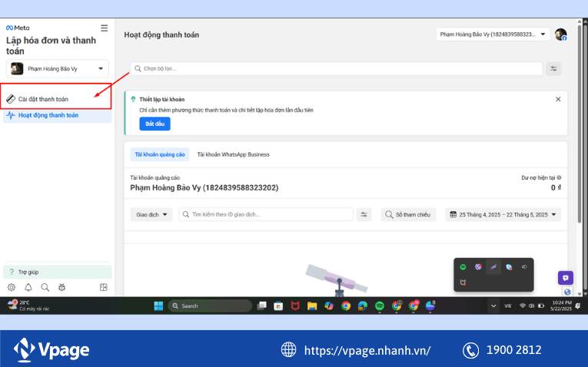Open the Giao dịch dropdown
The image size is (588, 367).
click(151, 214)
